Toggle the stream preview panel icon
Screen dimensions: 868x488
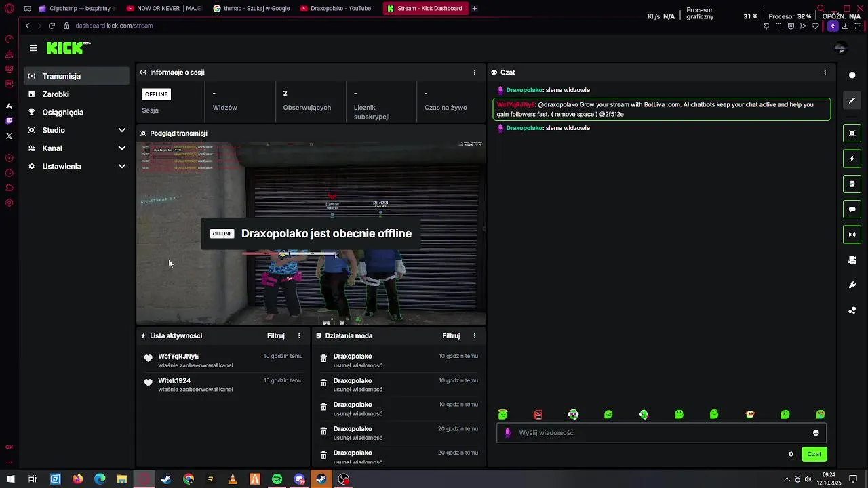click(x=852, y=134)
